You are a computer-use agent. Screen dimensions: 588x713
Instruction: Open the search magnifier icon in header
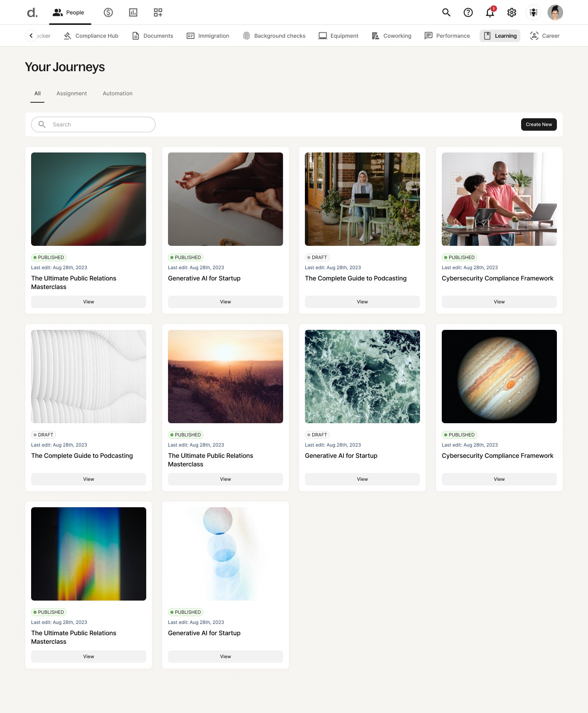[446, 12]
